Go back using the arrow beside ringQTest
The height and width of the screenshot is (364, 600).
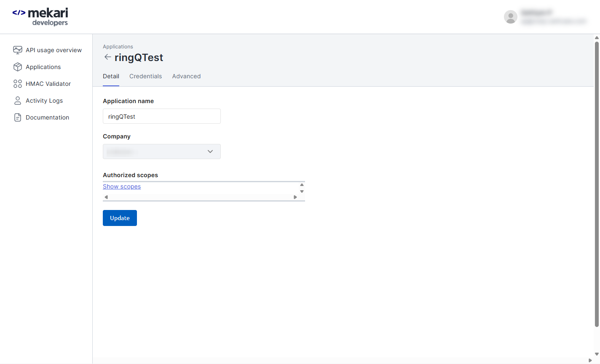108,57
